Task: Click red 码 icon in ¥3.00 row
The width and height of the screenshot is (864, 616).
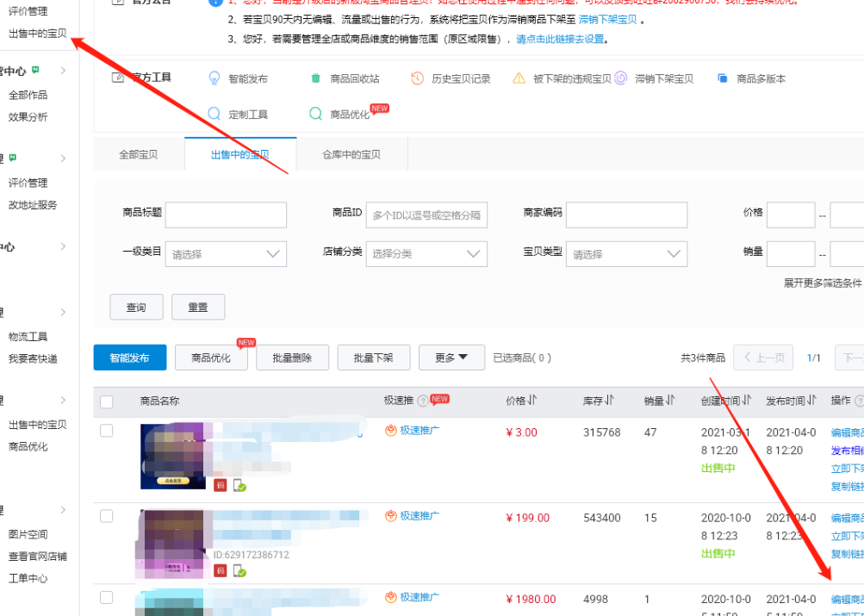Action: [x=221, y=485]
